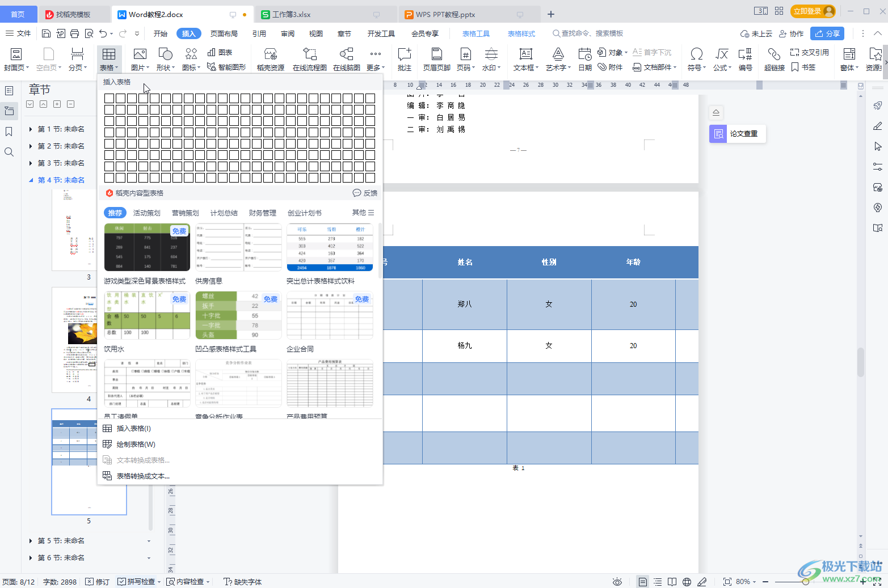Insert 交叉引用 cross reference
888x588 pixels.
(x=810, y=52)
